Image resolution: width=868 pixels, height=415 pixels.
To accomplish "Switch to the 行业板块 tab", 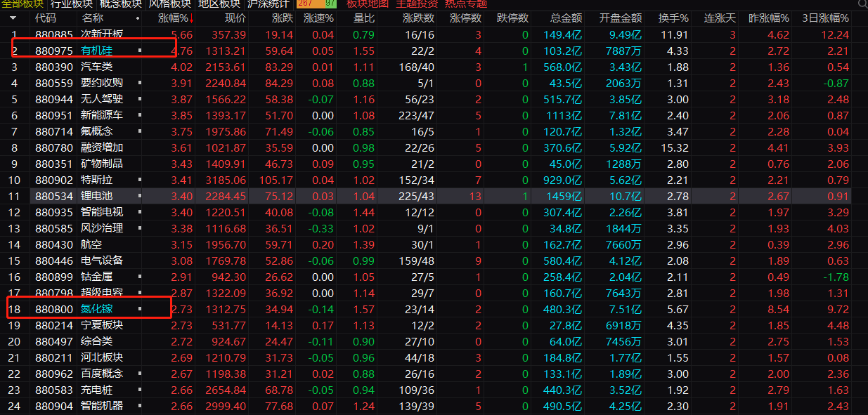I will tap(71, 4).
